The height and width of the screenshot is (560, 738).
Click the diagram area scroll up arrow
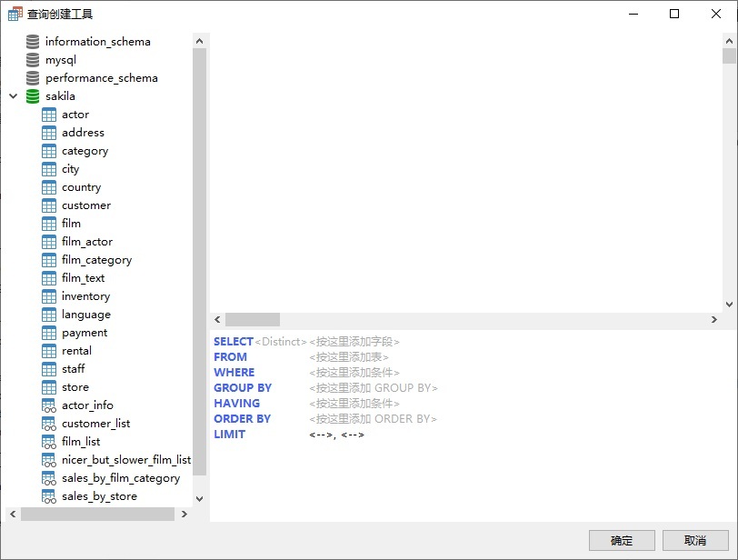[x=729, y=41]
